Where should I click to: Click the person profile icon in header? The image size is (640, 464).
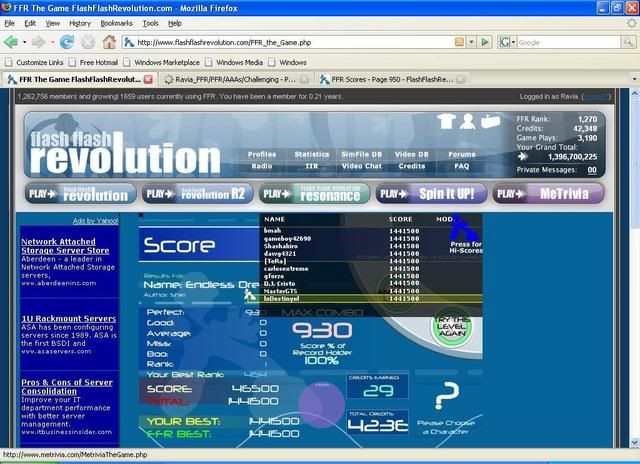point(468,122)
